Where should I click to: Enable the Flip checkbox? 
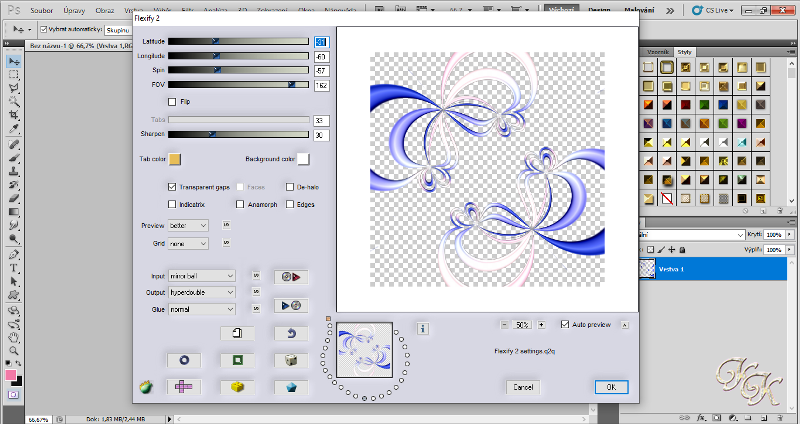pos(172,102)
